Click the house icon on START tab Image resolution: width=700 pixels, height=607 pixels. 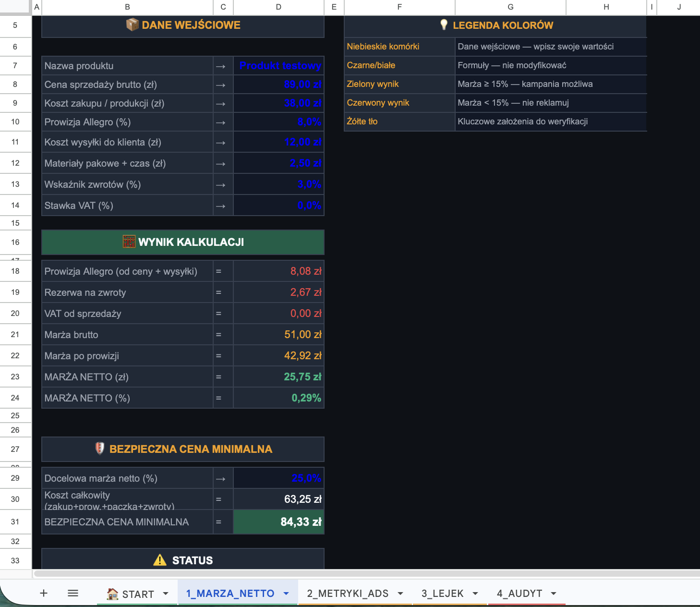(113, 594)
